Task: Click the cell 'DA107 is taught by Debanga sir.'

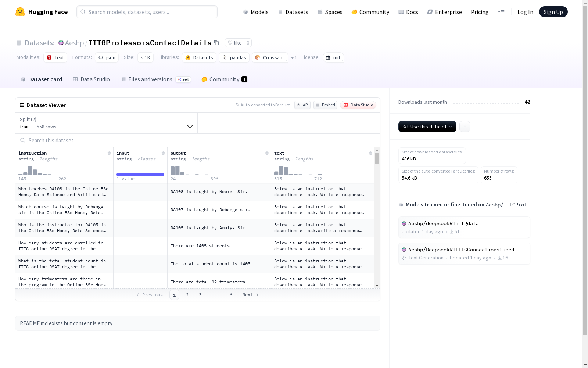Action: coord(219,210)
